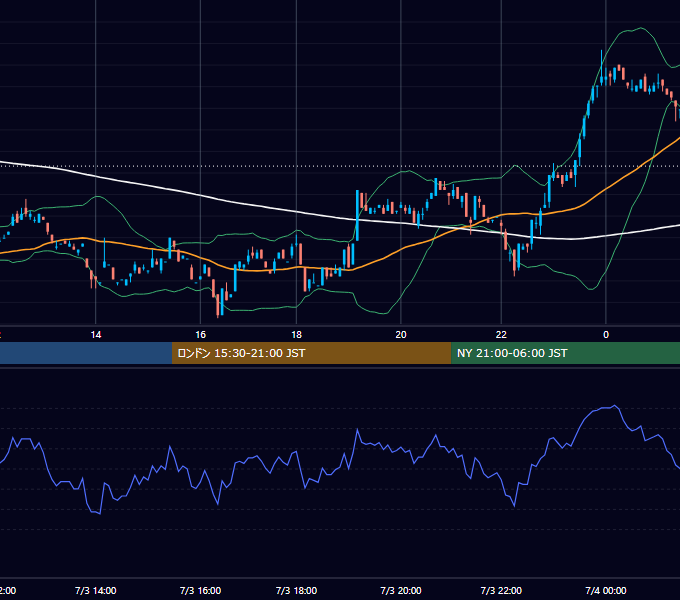The height and width of the screenshot is (600, 680).
Task: Click the "7/3 20:00" label on the oscillator axis
Action: pyautogui.click(x=401, y=590)
